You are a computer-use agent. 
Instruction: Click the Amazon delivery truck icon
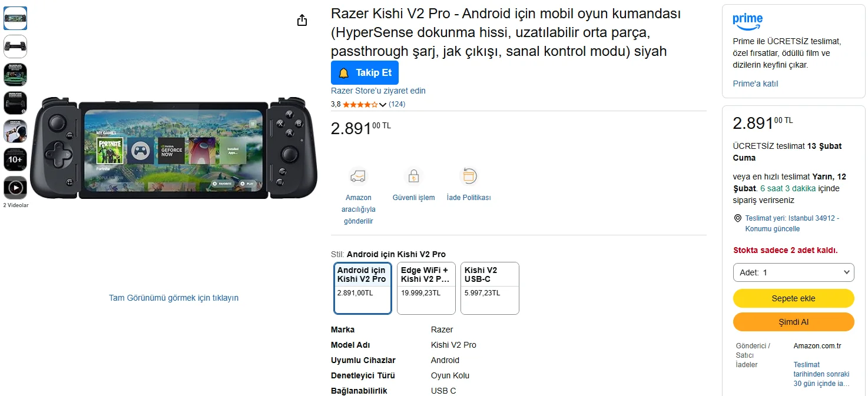pyautogui.click(x=358, y=176)
